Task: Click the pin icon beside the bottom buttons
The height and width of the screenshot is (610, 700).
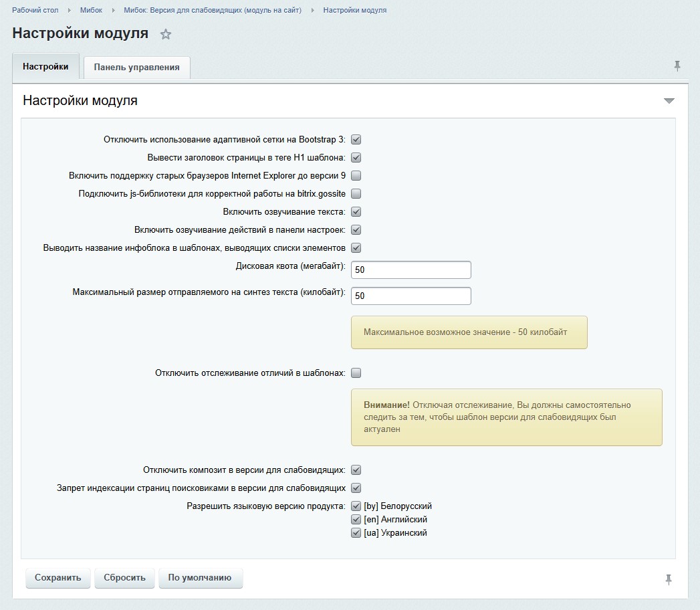Action: click(669, 579)
